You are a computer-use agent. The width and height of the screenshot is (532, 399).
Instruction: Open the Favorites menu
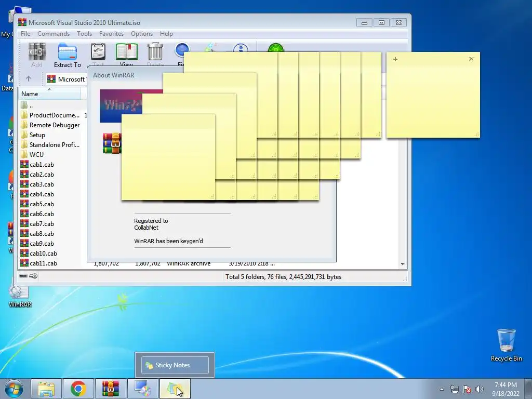pos(111,34)
